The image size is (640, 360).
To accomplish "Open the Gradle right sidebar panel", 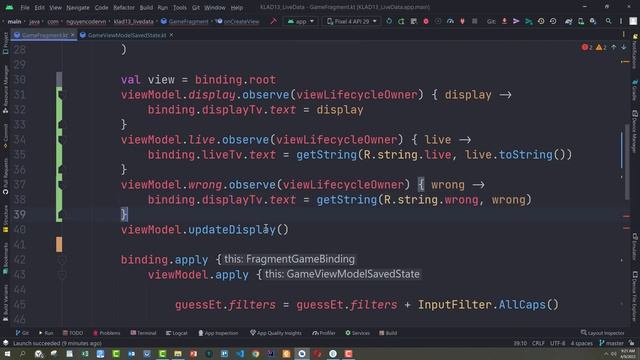I will 635,90.
